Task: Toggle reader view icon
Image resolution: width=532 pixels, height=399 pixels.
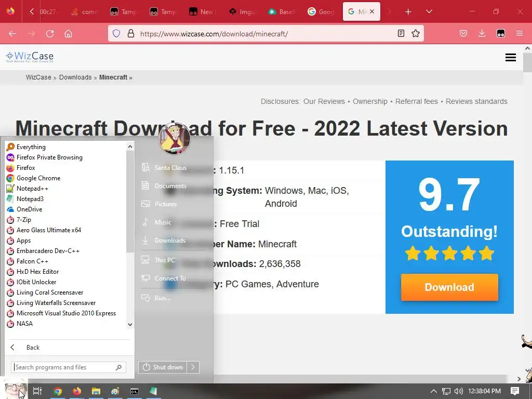Action: pyautogui.click(x=401, y=33)
